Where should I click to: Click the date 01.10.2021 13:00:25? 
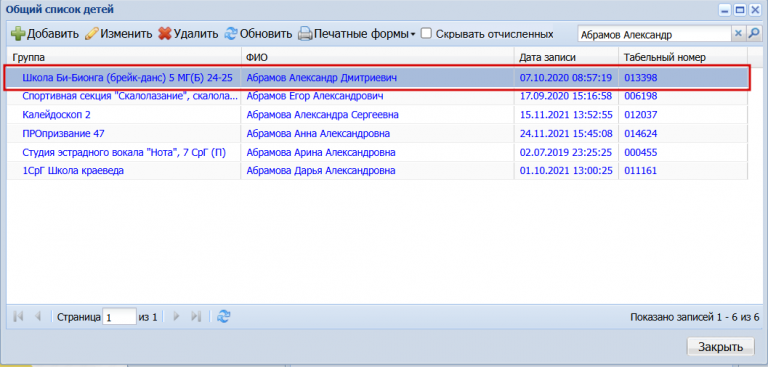pos(567,171)
